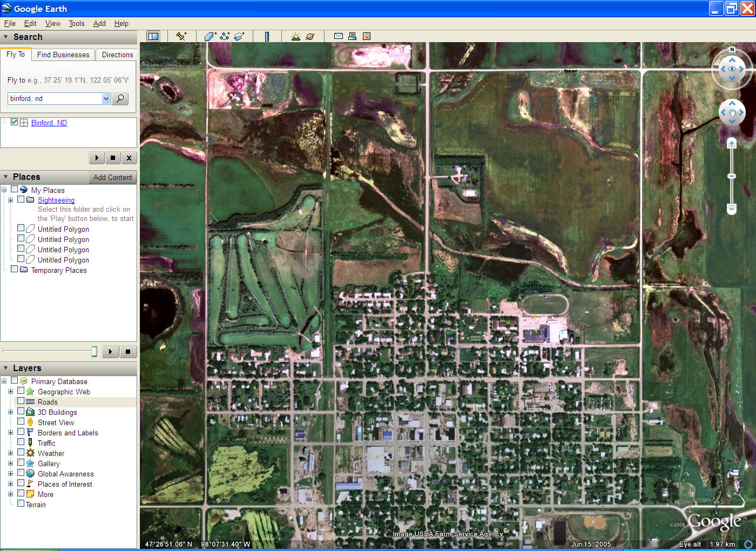Open view in Google Maps icon
This screenshot has height=551, width=756.
tap(367, 36)
